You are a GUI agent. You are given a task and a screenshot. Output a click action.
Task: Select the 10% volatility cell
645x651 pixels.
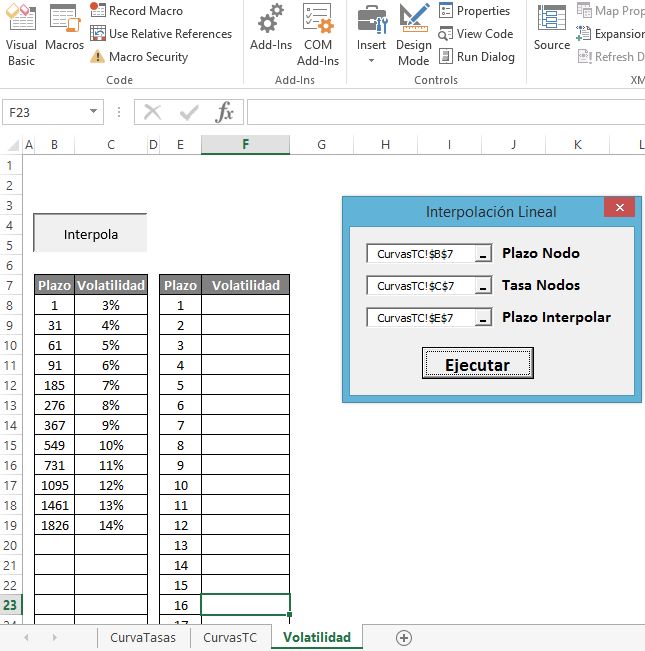pyautogui.click(x=111, y=445)
